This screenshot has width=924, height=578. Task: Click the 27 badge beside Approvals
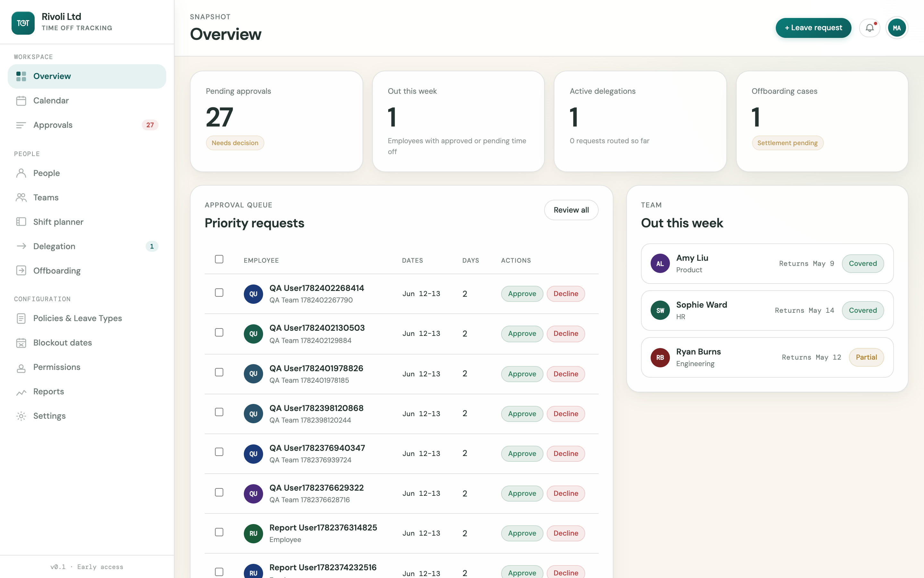click(x=150, y=125)
